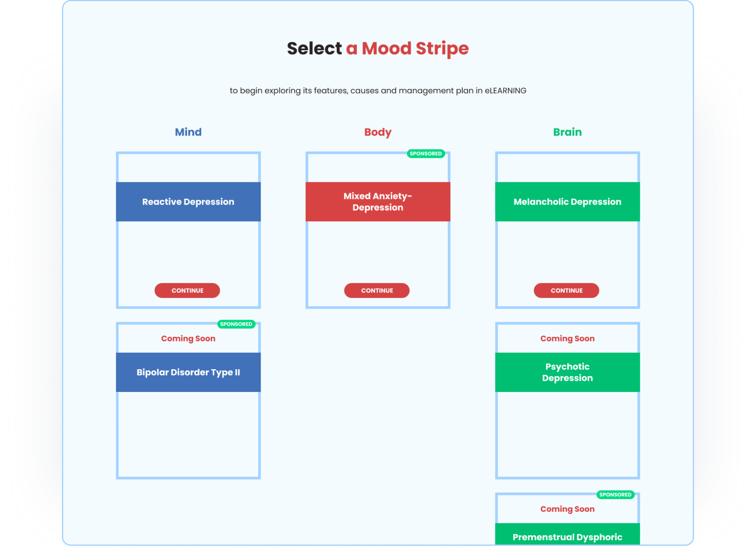Click Sponsored badge on Mixed Anxiety-Depression card
Image resolution: width=756 pixels, height=559 pixels.
(x=426, y=154)
